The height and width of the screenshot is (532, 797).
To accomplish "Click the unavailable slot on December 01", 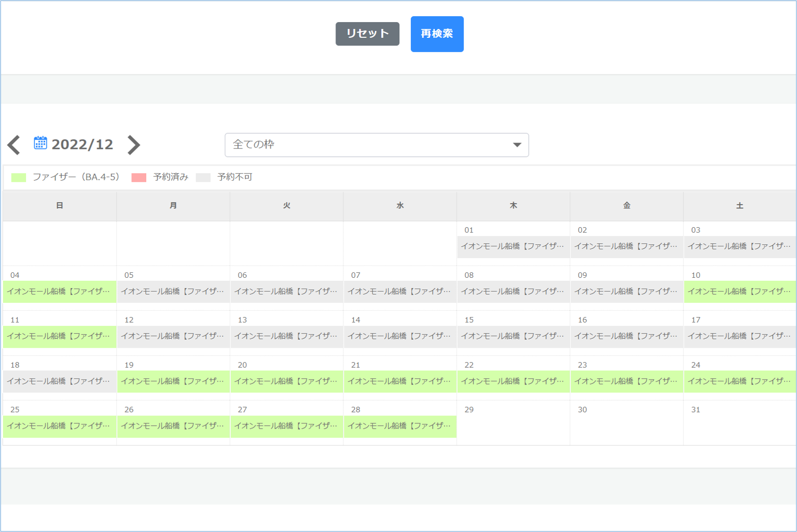I will point(513,247).
